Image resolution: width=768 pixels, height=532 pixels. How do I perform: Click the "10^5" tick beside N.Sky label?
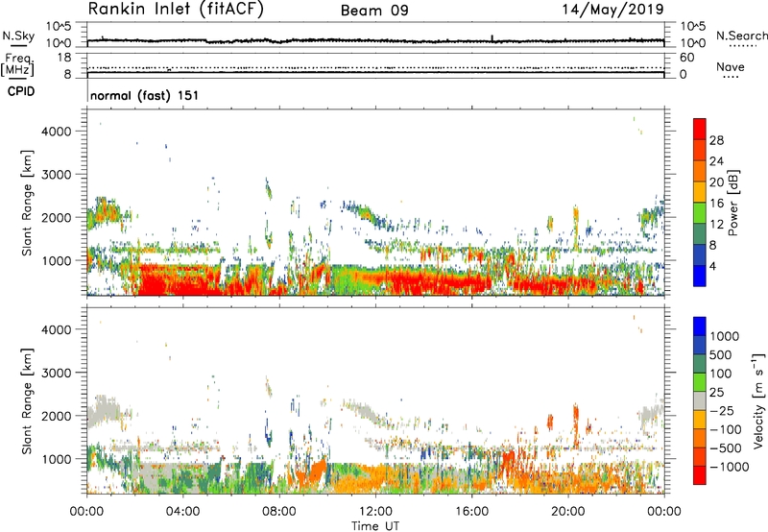click(x=59, y=26)
